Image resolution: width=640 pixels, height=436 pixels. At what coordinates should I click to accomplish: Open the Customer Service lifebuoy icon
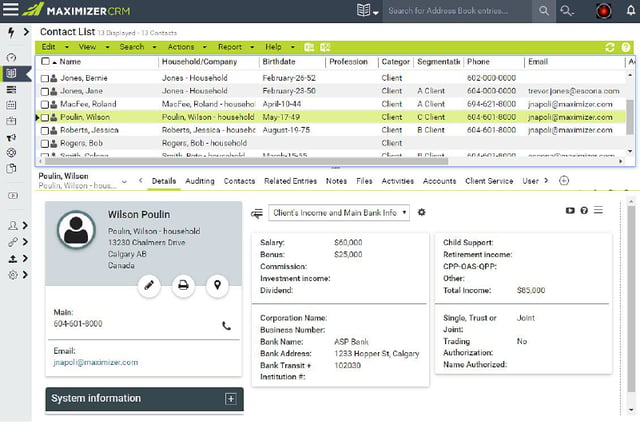tap(11, 153)
